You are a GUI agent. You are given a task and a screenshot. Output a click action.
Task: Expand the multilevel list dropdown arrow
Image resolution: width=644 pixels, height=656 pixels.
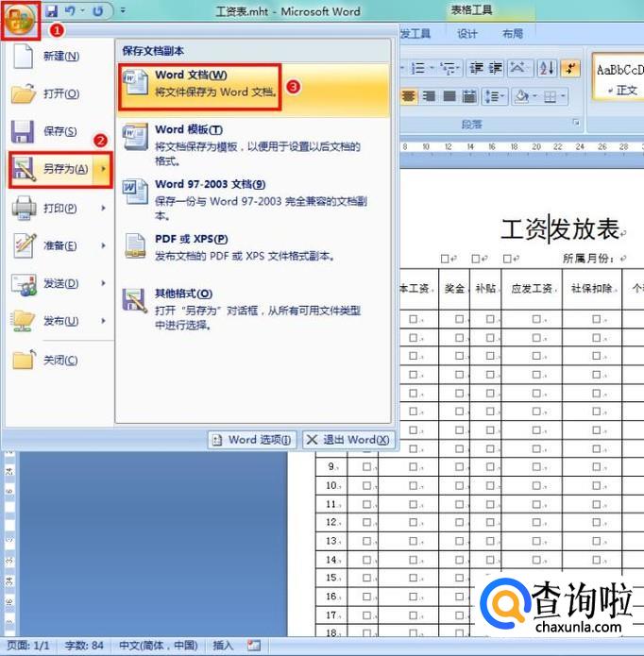pos(458,68)
